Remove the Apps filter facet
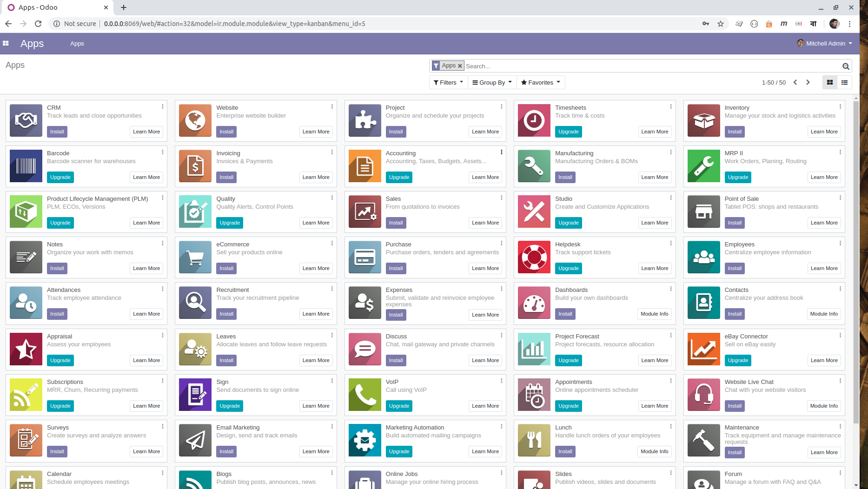Image resolution: width=868 pixels, height=489 pixels. tap(460, 66)
